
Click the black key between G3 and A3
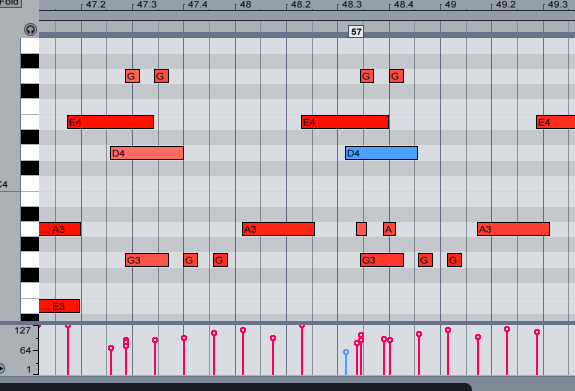pyautogui.click(x=30, y=244)
